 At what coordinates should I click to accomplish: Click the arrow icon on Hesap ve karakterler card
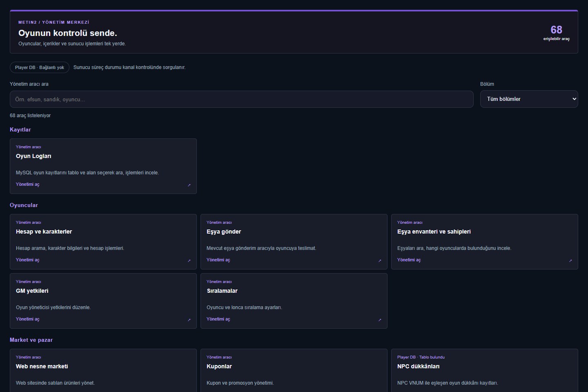(x=189, y=261)
